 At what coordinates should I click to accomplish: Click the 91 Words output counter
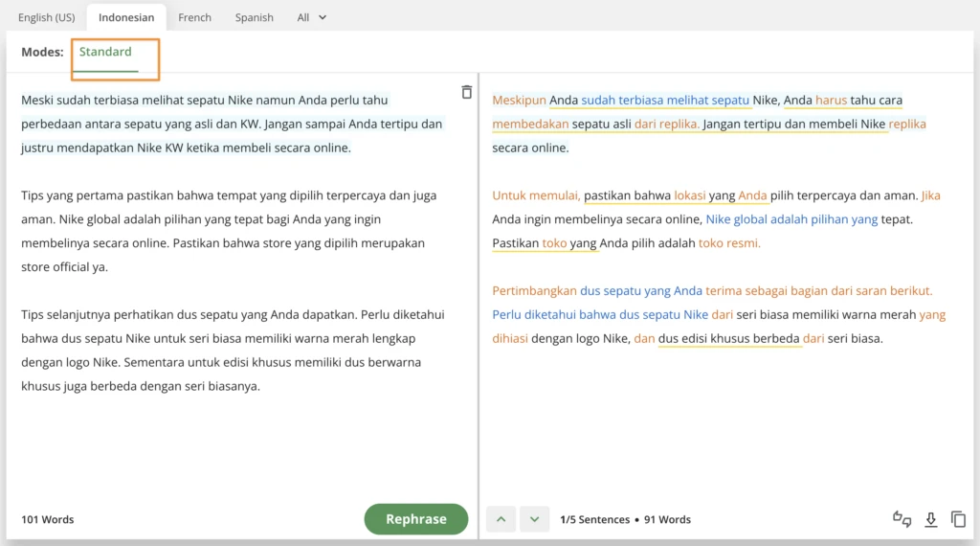click(667, 520)
